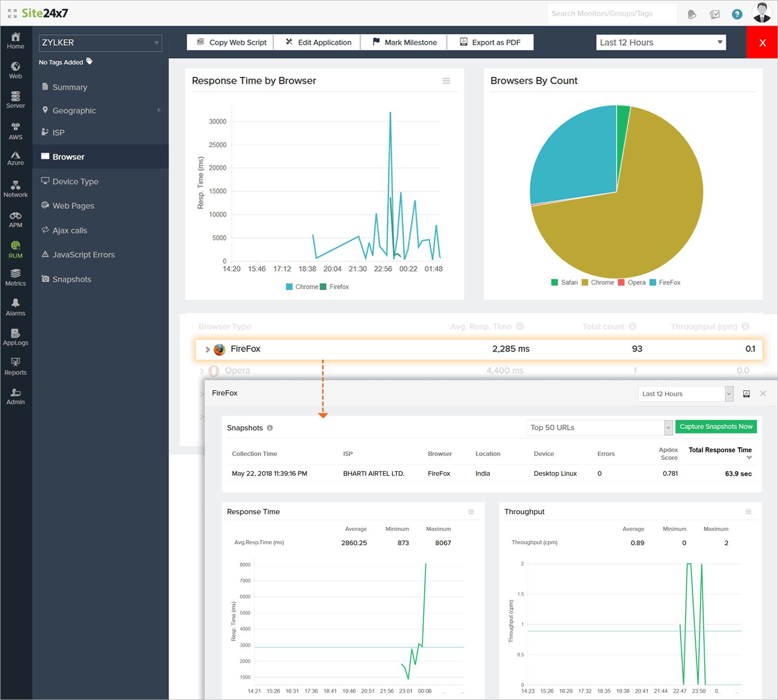This screenshot has height=700, width=778.
Task: Open the APM section icon
Action: point(16,216)
